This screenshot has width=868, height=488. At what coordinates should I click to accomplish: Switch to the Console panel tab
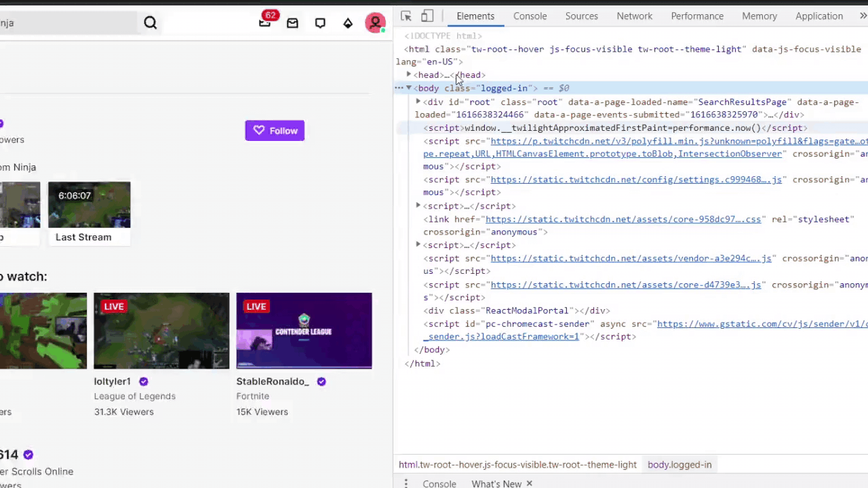tap(530, 16)
